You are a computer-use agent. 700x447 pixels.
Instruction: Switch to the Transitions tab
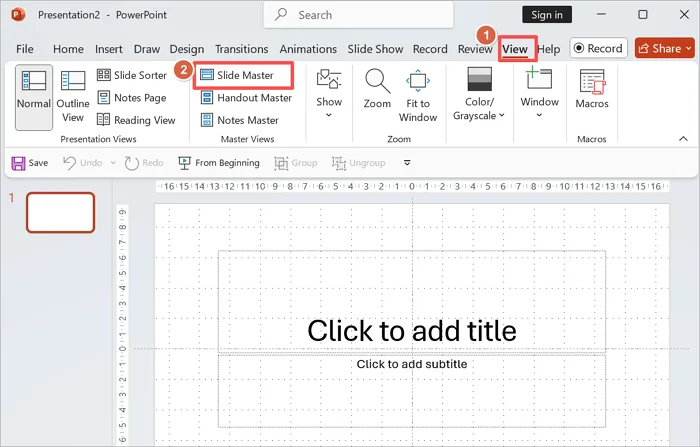[x=242, y=49]
